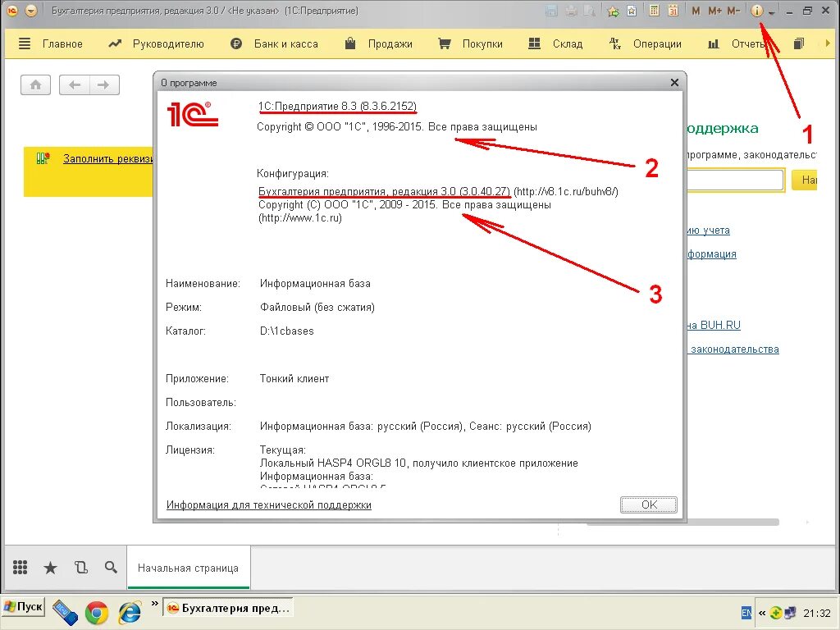Expand the quick launch chevron overflow
Image resolution: width=840 pixels, height=630 pixels.
point(155,604)
